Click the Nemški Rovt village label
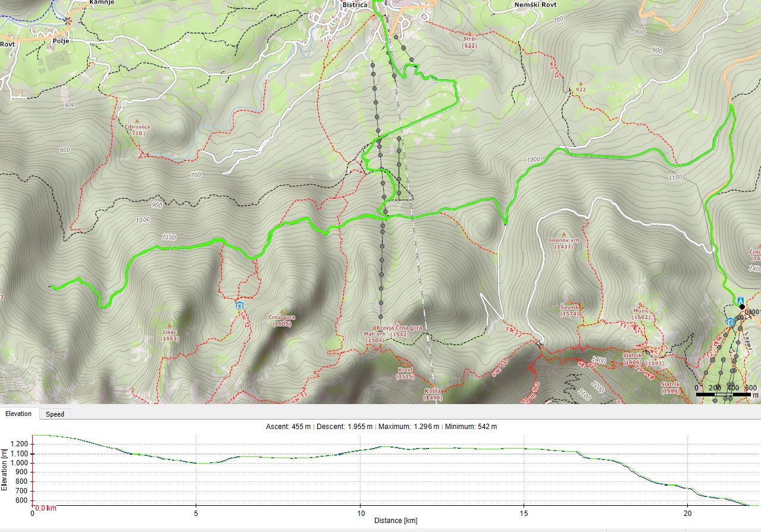The image size is (761, 532). click(534, 5)
